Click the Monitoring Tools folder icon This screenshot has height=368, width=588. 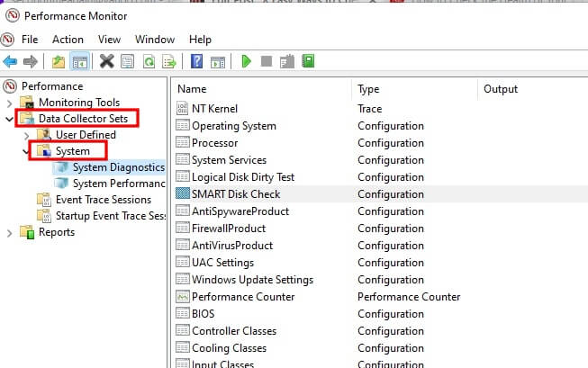tap(27, 102)
